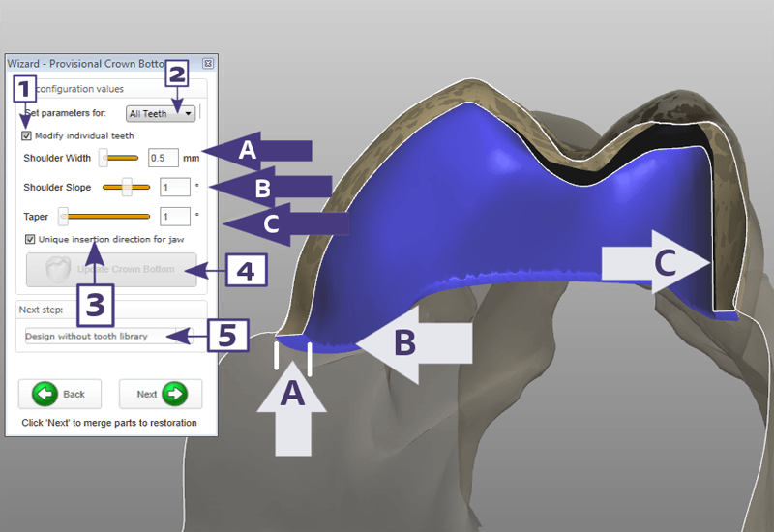Close the Provisional Crown Bottom wizard

[208, 63]
